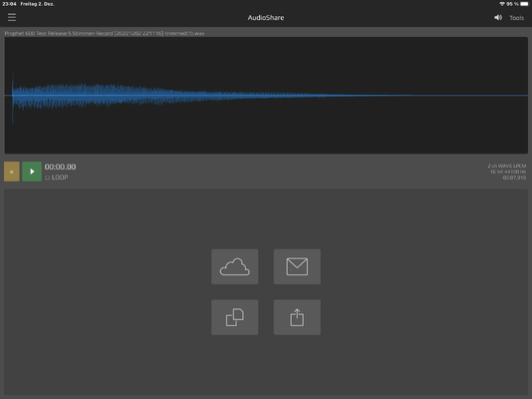Tap the 2 ch WAVE LPCM file info

(507, 166)
